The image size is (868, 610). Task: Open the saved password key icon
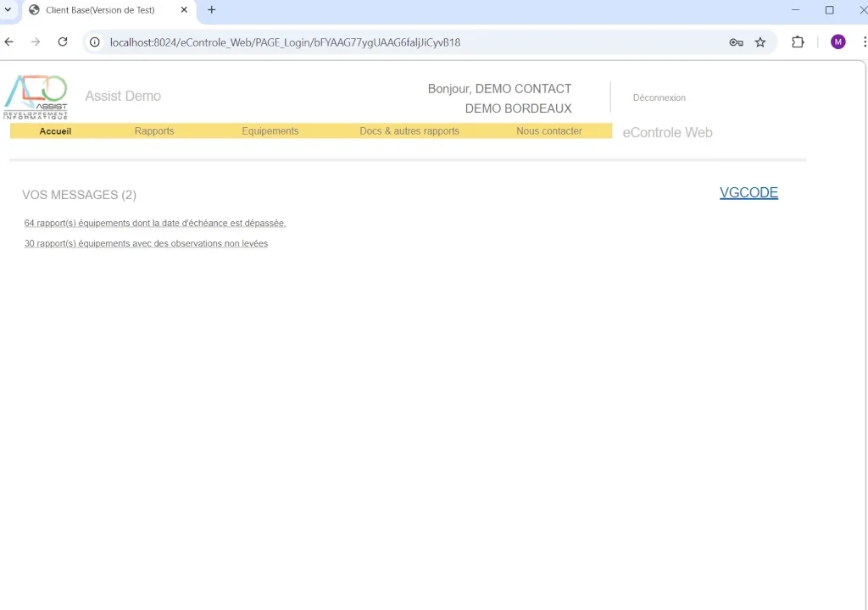pyautogui.click(x=736, y=42)
